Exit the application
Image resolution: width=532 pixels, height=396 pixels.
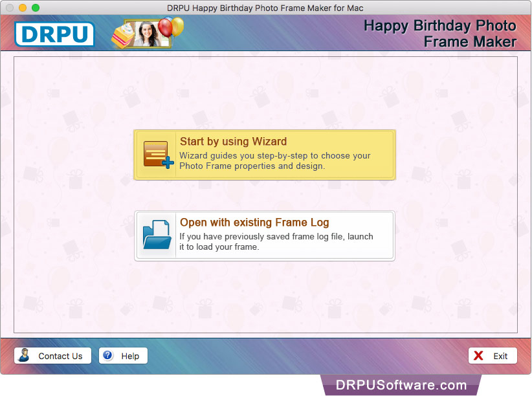click(x=493, y=356)
